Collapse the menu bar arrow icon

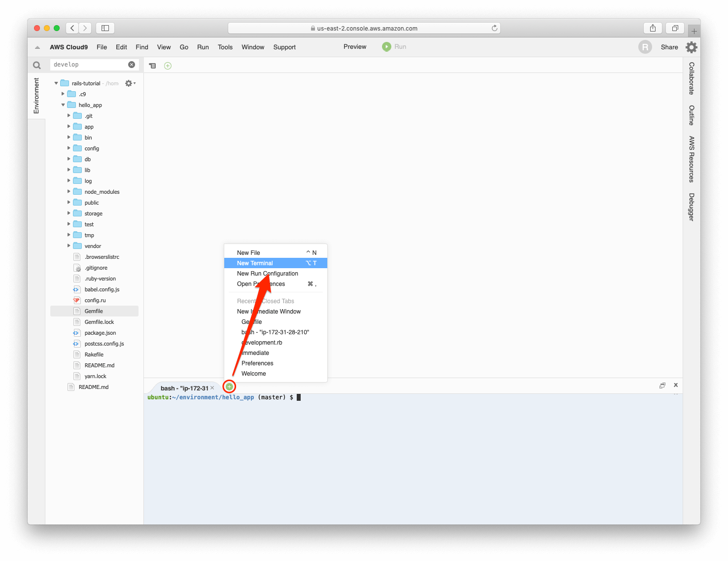(37, 47)
